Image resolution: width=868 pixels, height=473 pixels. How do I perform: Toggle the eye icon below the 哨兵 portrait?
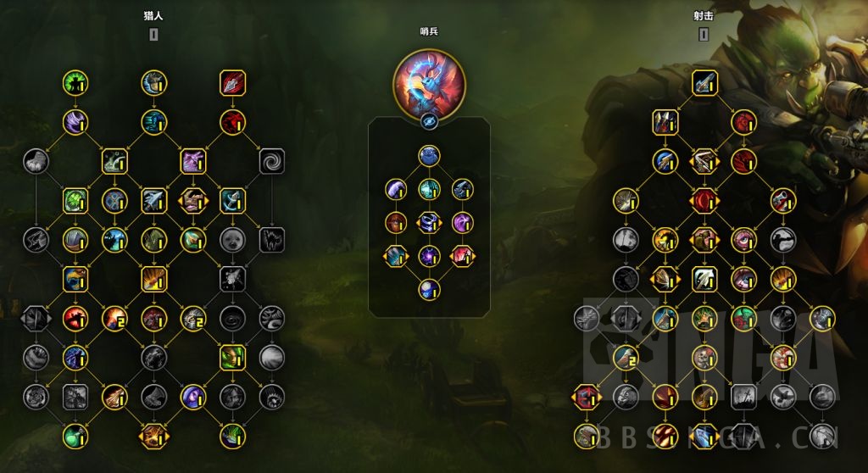click(429, 121)
